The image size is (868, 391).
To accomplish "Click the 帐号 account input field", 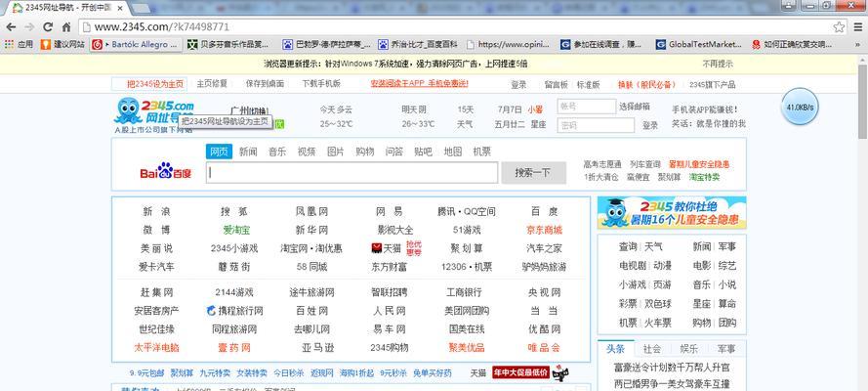I will (x=587, y=107).
